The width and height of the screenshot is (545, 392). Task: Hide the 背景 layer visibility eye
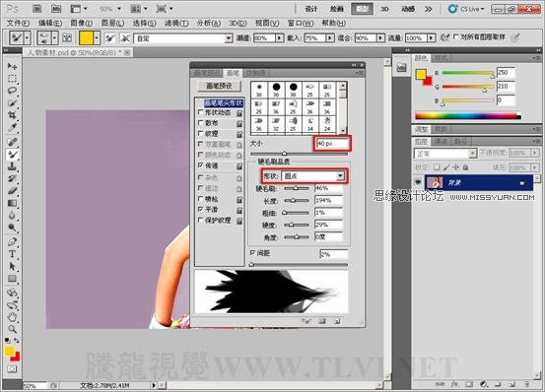[x=418, y=182]
